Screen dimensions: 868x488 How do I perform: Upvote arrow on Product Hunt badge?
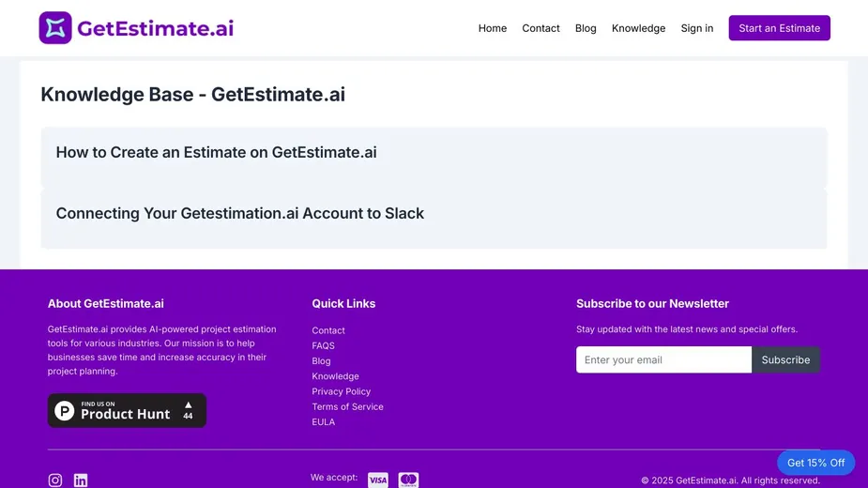point(188,405)
